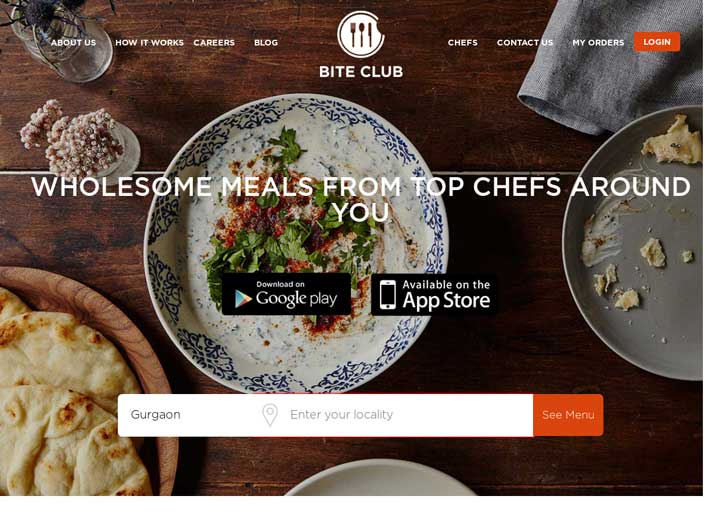The image size is (720, 517).
Task: Click the decorated center plate image
Action: coord(296,243)
